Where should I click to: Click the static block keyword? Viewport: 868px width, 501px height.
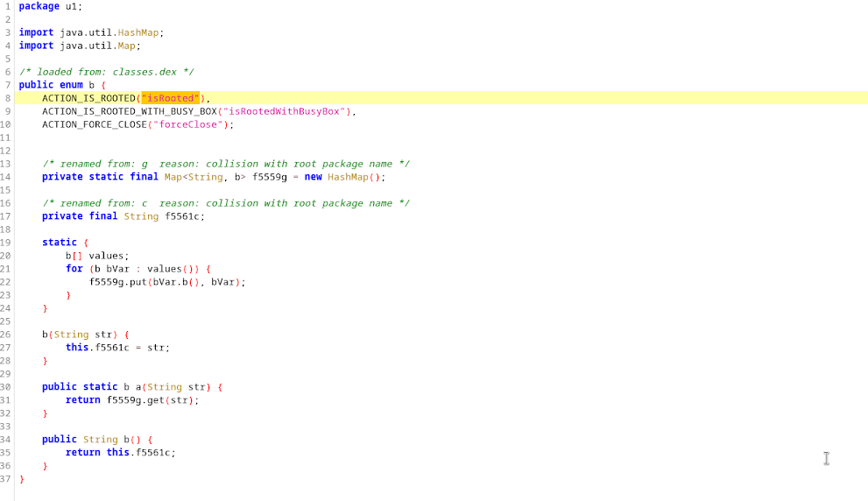60,243
